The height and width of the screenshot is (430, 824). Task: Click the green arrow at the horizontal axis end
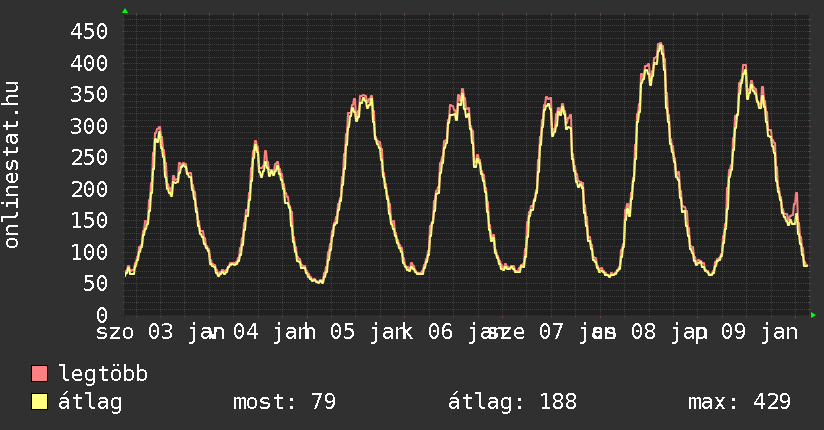point(813,315)
